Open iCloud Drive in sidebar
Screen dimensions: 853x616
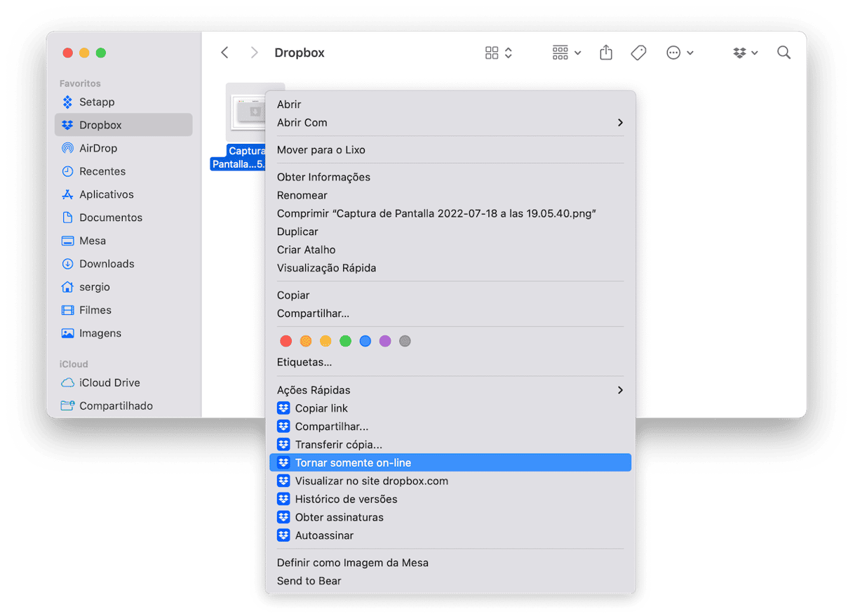(x=109, y=382)
